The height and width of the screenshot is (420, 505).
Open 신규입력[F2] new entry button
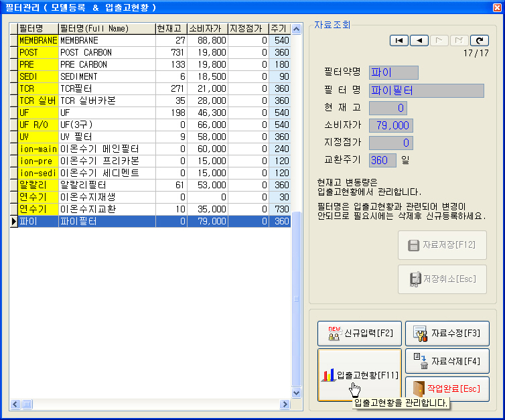point(360,334)
